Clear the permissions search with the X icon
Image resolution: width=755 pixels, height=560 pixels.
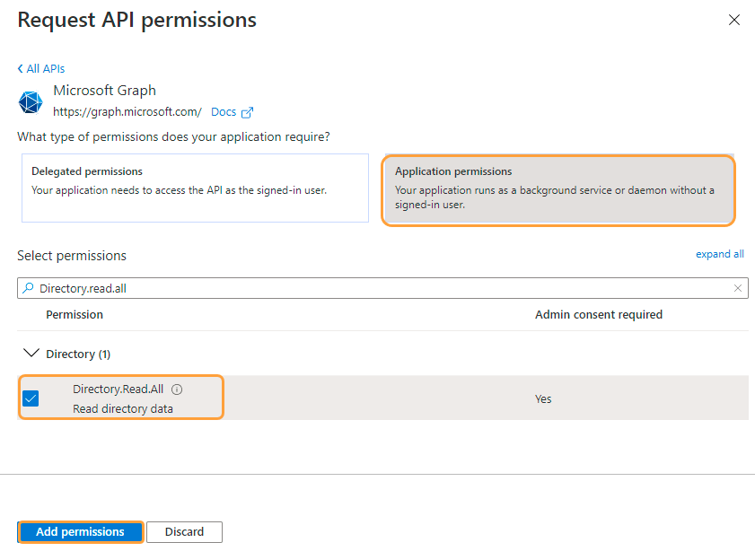[x=738, y=288]
